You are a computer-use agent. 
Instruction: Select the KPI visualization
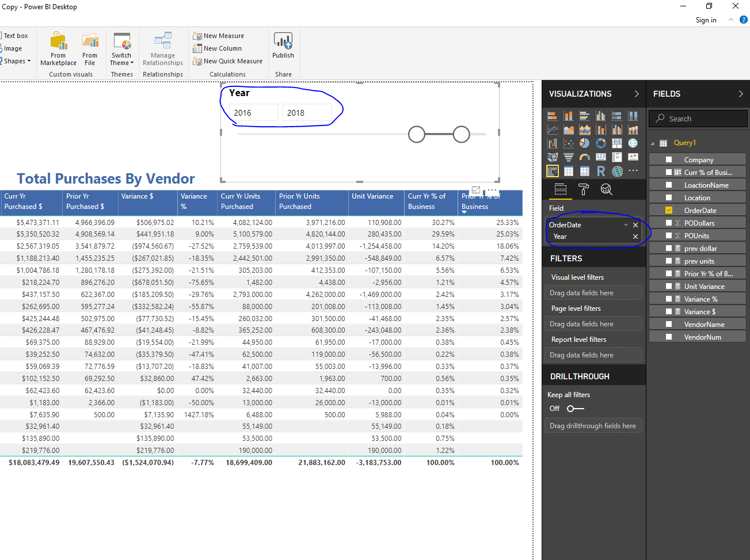point(633,157)
